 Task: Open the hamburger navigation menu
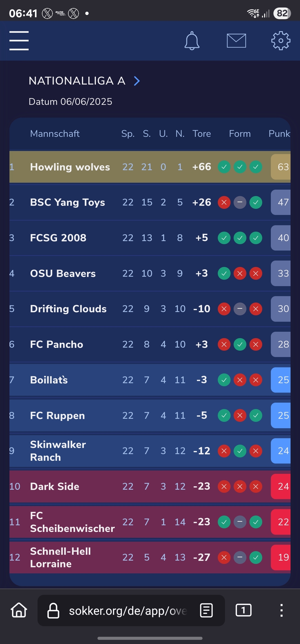pyautogui.click(x=19, y=41)
